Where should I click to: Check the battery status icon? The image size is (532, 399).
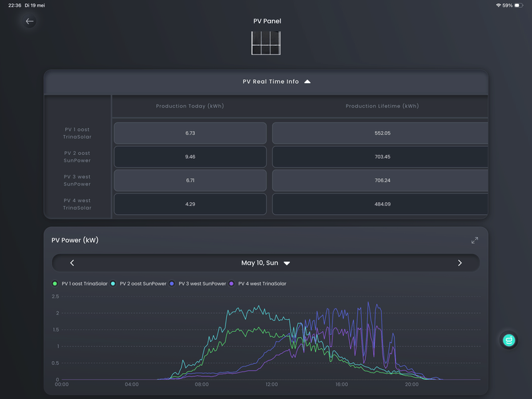click(x=519, y=5)
